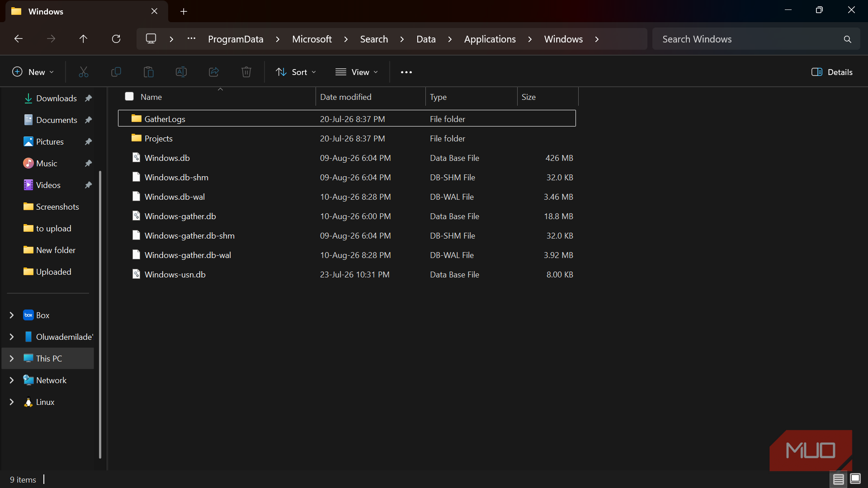Close the Windows tab

point(155,11)
